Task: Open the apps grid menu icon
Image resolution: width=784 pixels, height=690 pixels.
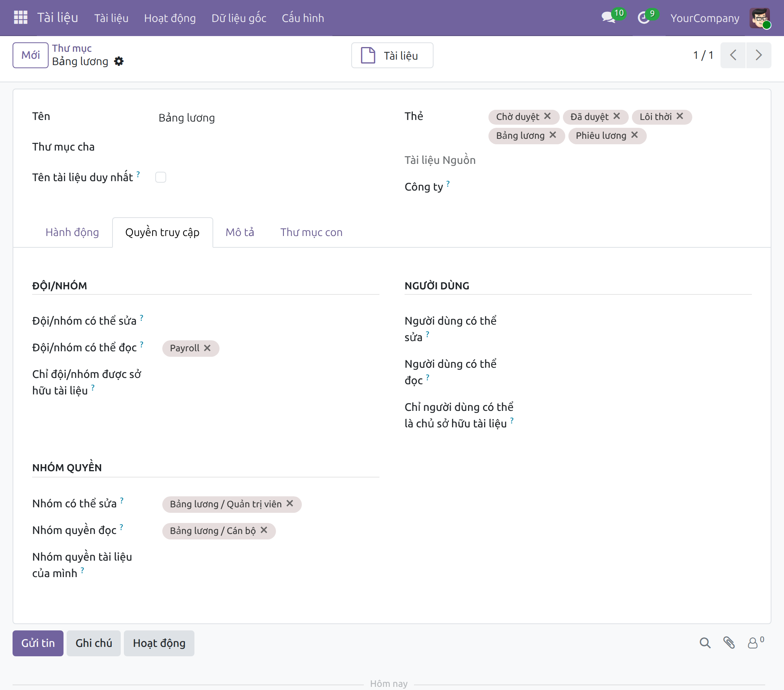Action: [x=20, y=18]
